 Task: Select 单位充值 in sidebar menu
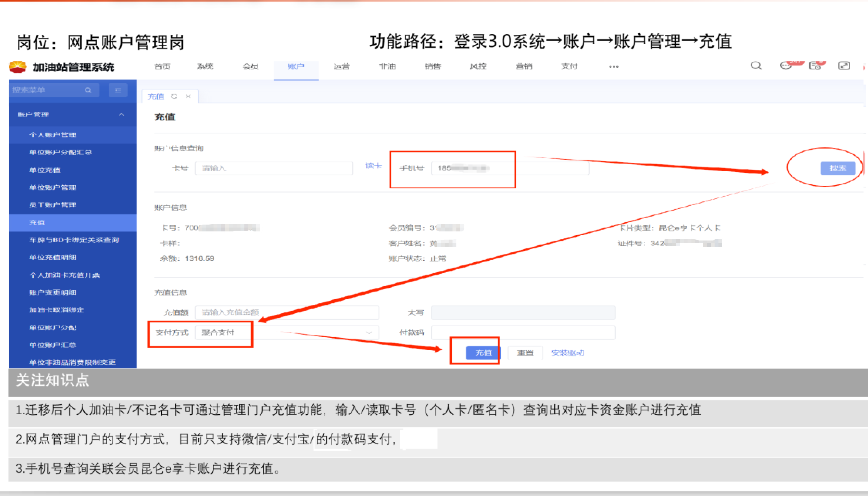click(x=45, y=170)
